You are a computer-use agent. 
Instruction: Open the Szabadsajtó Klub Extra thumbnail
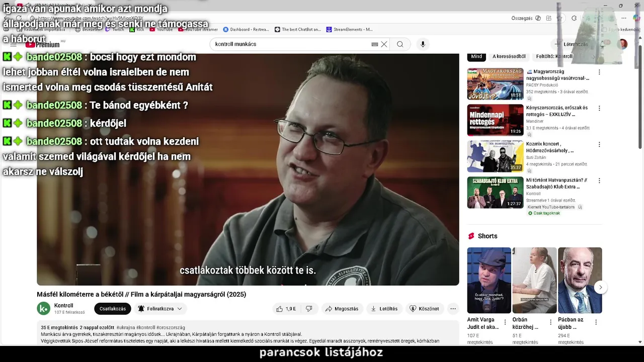[495, 193]
